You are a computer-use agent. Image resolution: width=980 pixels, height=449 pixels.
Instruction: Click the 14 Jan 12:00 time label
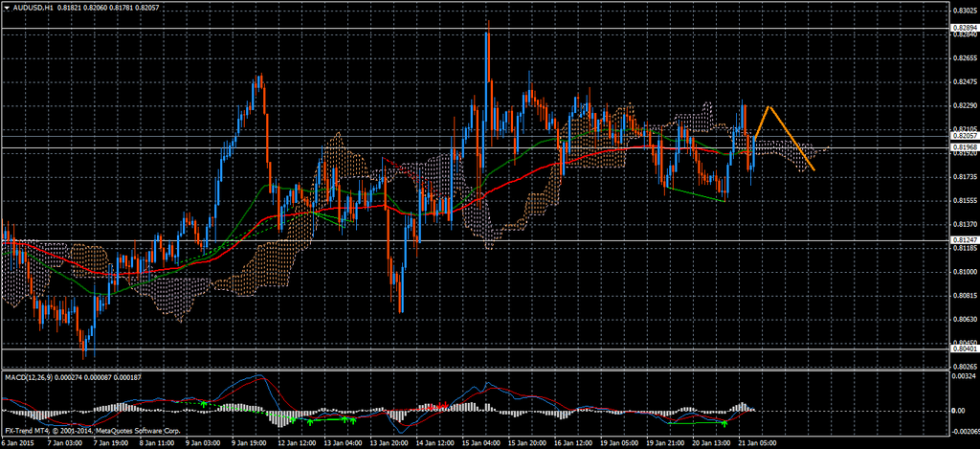click(436, 443)
